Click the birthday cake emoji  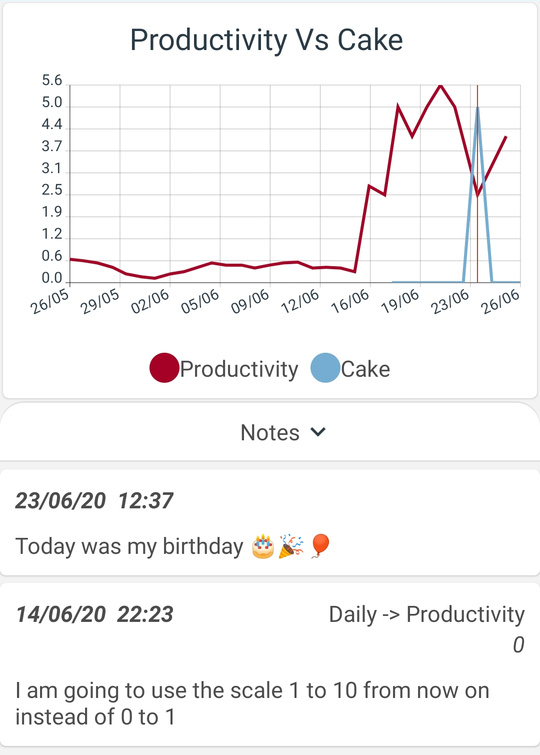tap(263, 547)
